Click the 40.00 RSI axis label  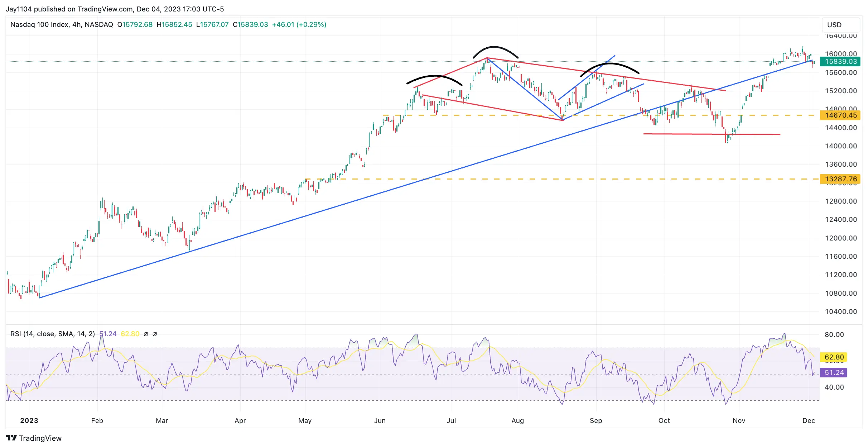[x=834, y=387]
